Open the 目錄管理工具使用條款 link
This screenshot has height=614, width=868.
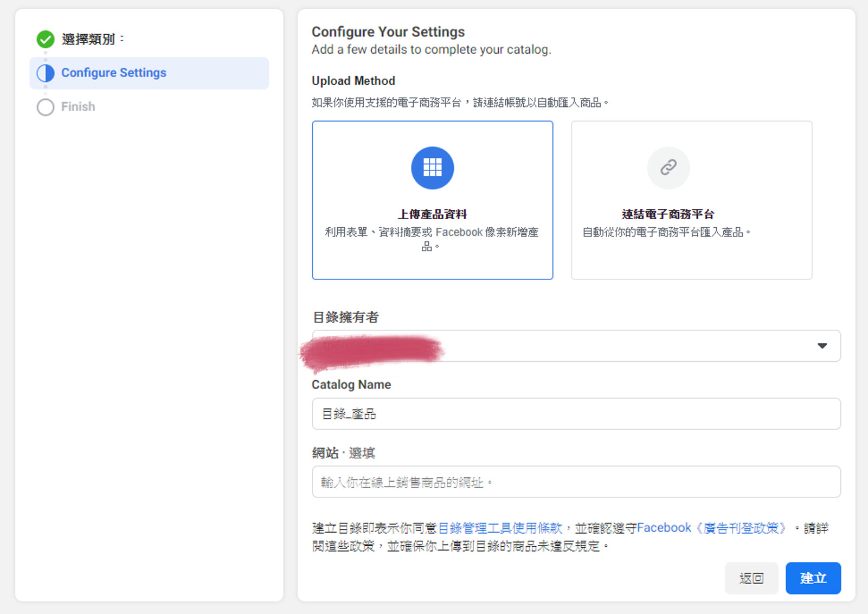coord(500,528)
